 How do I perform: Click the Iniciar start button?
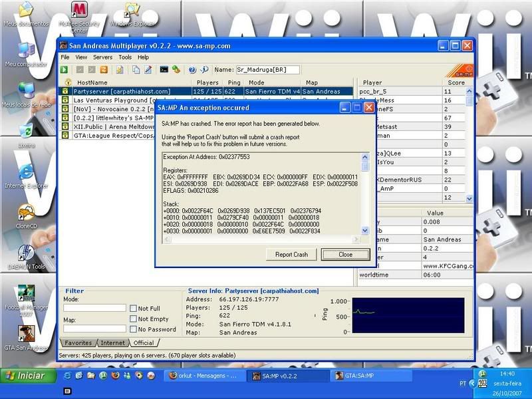pyautogui.click(x=28, y=376)
